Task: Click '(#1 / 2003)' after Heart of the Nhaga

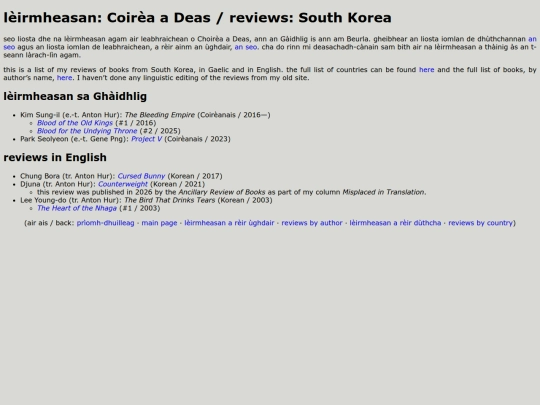Action: (139, 208)
